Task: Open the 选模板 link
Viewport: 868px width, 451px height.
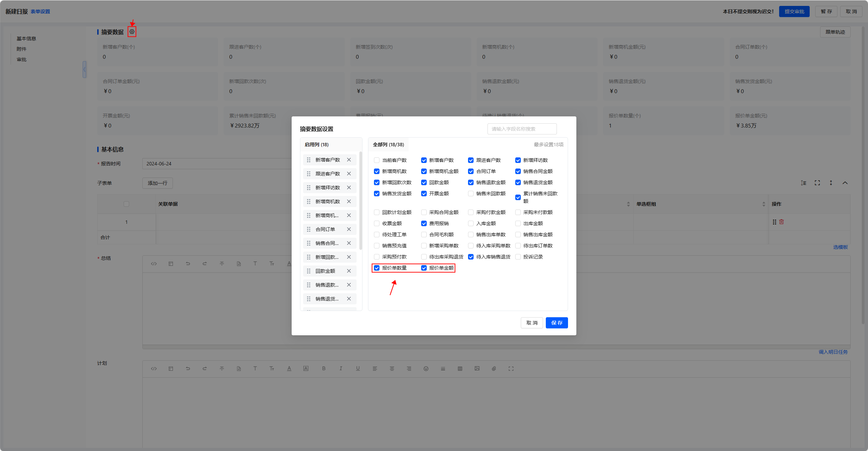Action: point(840,247)
